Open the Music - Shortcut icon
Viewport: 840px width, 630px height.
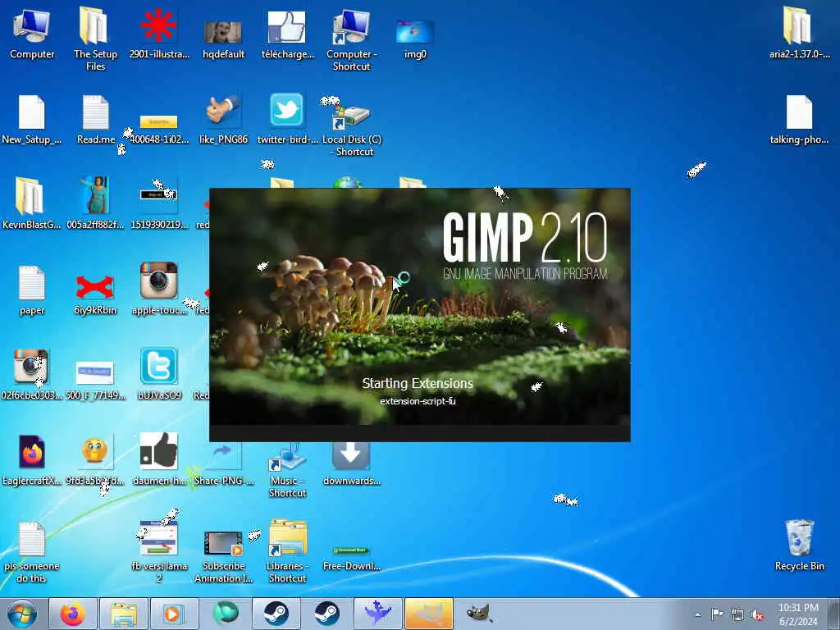tap(288, 470)
